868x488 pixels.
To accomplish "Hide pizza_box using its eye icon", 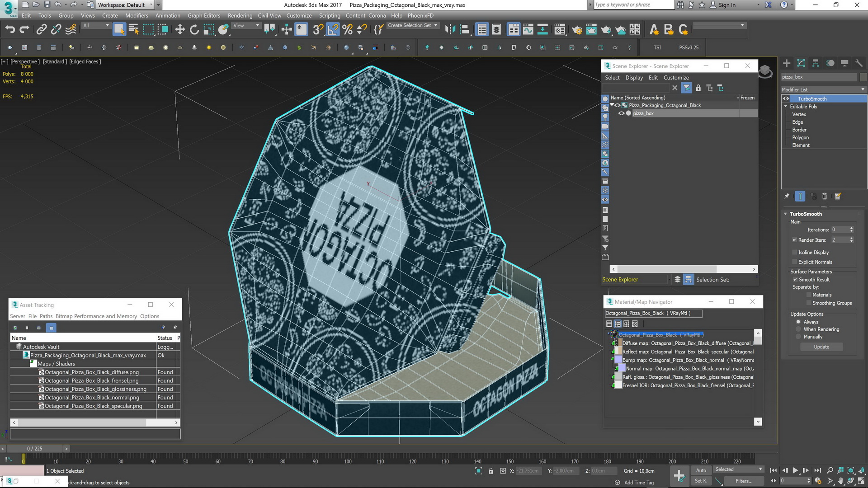I will (x=621, y=113).
